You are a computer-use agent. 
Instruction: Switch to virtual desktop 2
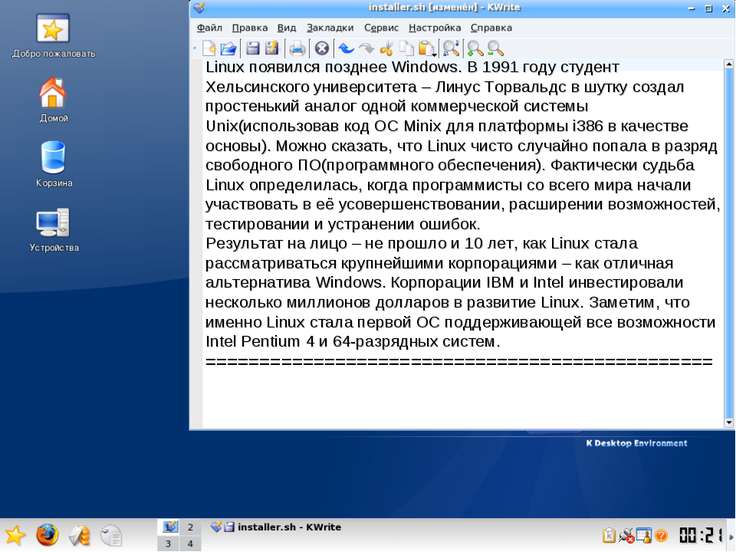click(x=190, y=527)
